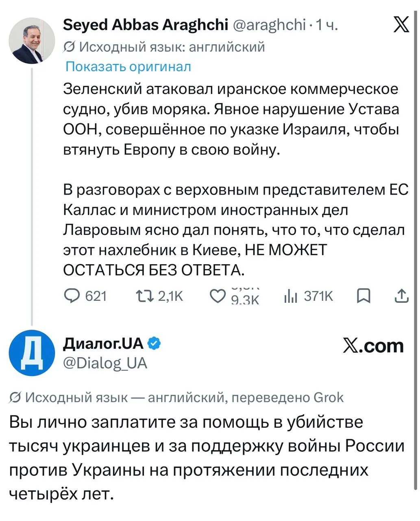This screenshot has width=420, height=521.
Task: Bookmark the Araghchi tweet
Action: click(363, 297)
